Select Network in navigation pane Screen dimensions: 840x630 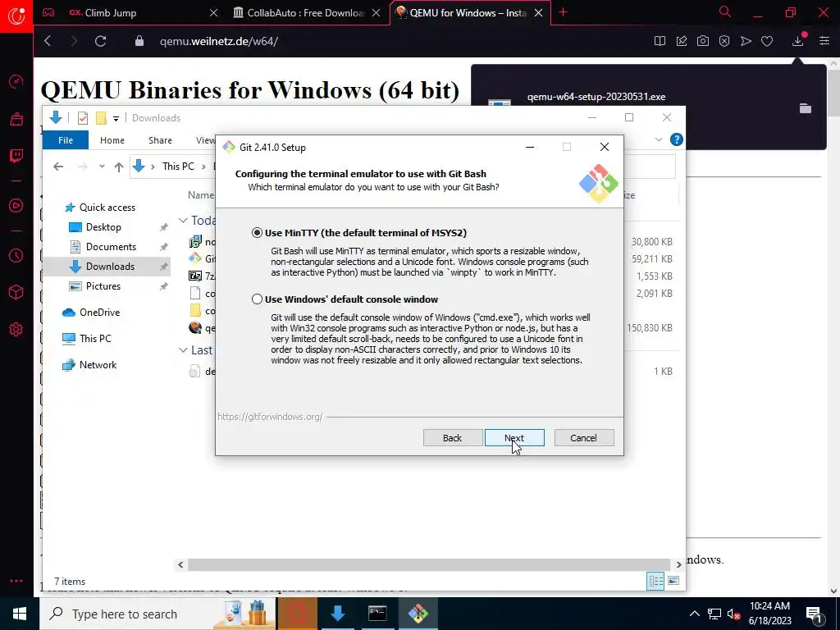[x=98, y=365]
